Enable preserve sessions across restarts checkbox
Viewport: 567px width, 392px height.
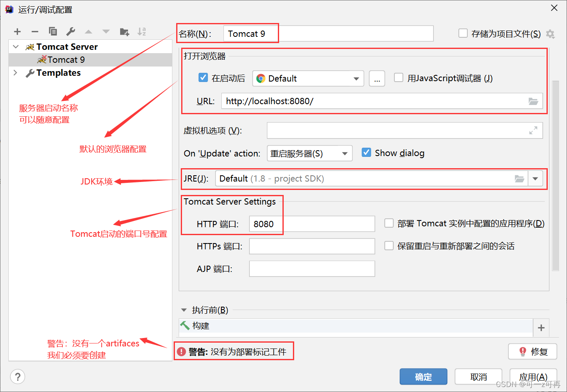(x=389, y=246)
